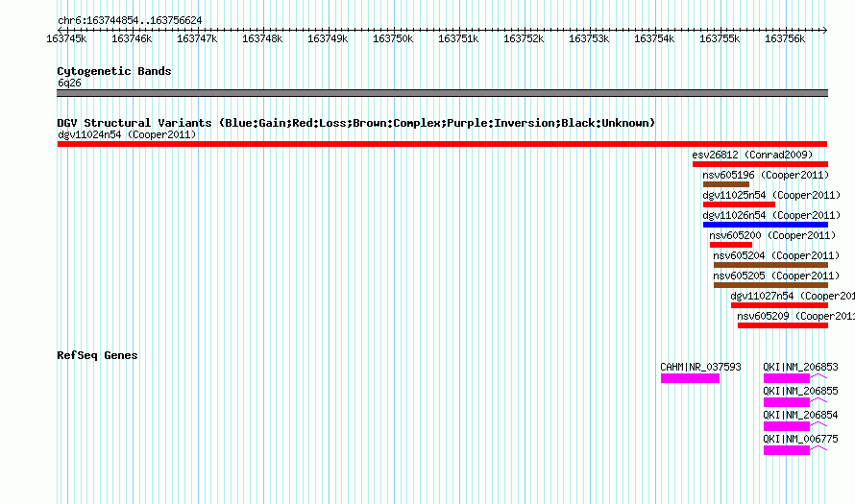Image resolution: width=855 pixels, height=504 pixels.
Task: Select the QKI|NM_006775 gene label
Action: click(x=800, y=439)
